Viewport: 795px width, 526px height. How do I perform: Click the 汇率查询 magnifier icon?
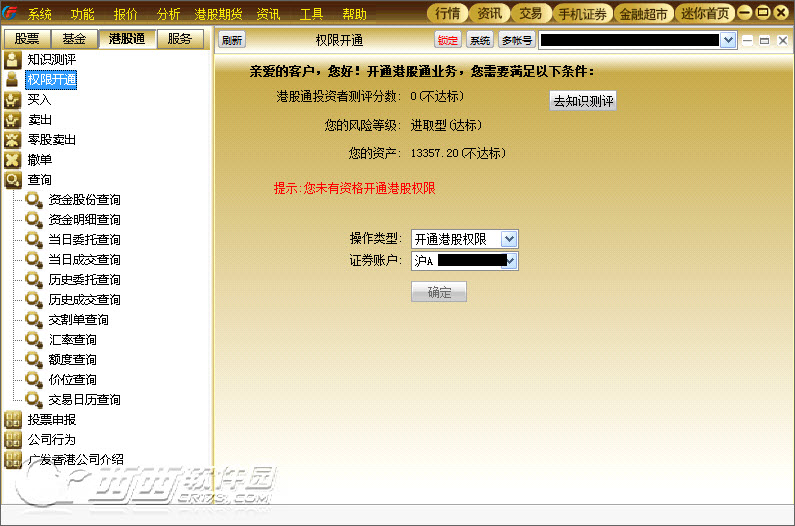pyautogui.click(x=34, y=339)
